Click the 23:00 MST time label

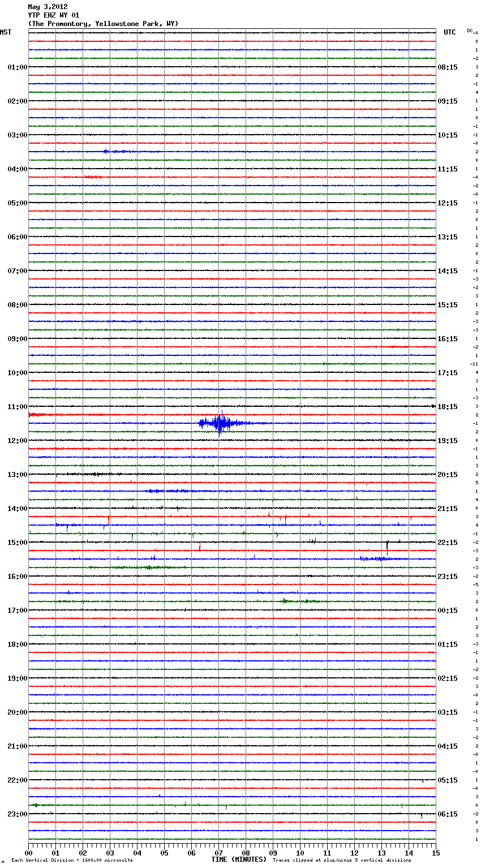[x=17, y=814]
